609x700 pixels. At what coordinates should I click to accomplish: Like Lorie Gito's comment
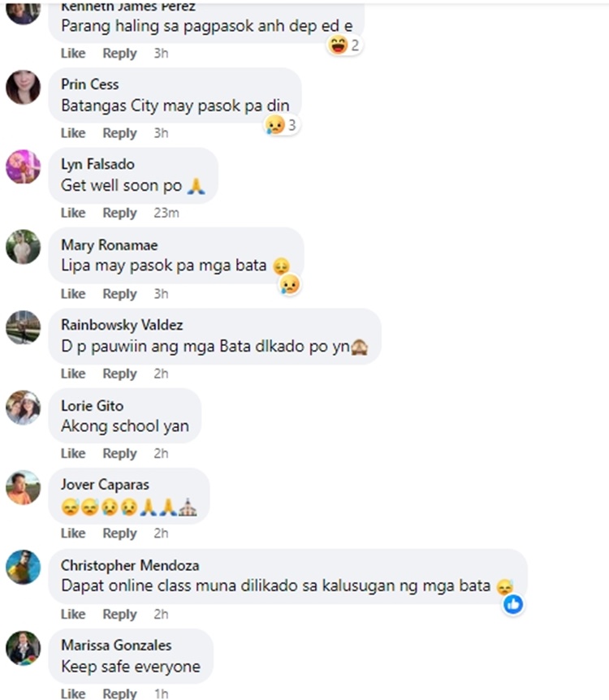(73, 454)
